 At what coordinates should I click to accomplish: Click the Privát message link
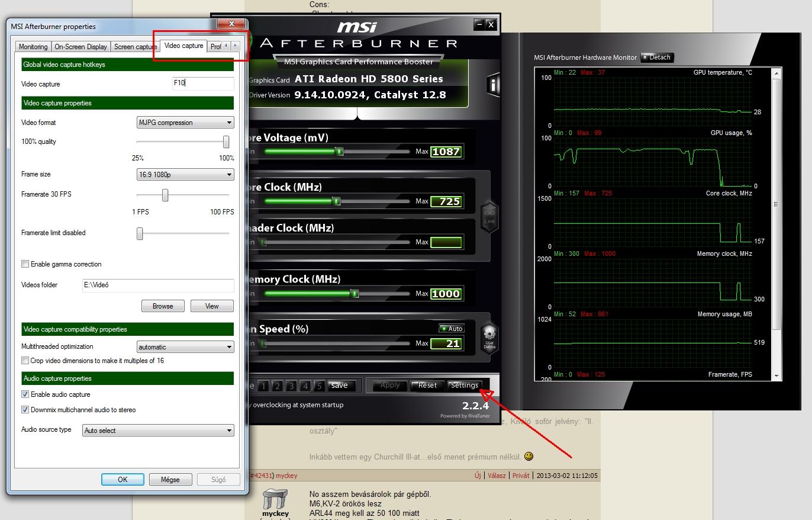(521, 476)
